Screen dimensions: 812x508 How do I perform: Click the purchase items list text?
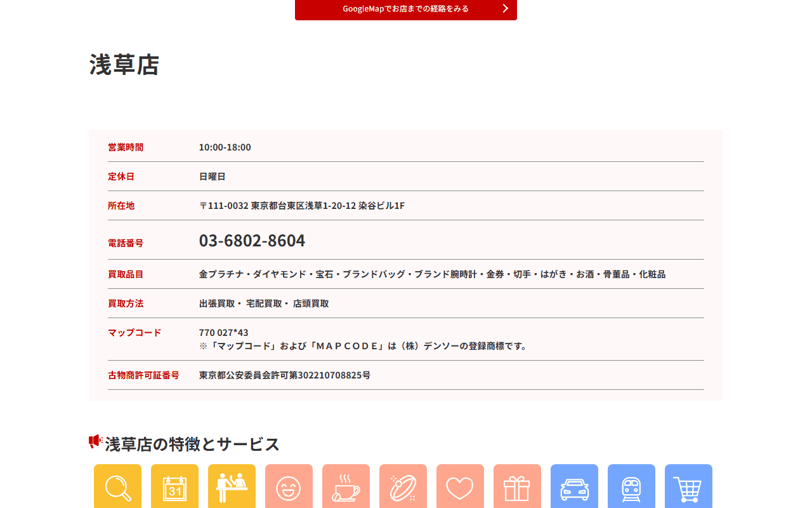click(432, 274)
